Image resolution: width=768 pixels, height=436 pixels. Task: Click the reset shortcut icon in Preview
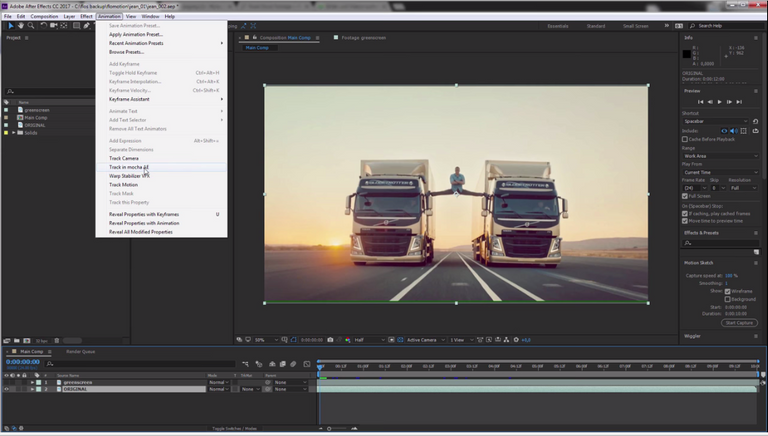tap(755, 121)
